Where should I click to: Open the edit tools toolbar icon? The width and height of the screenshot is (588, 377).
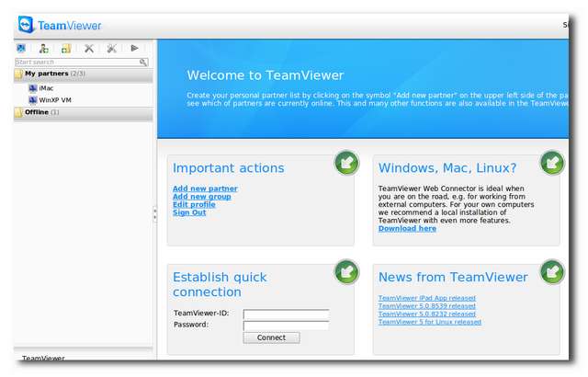pos(111,49)
